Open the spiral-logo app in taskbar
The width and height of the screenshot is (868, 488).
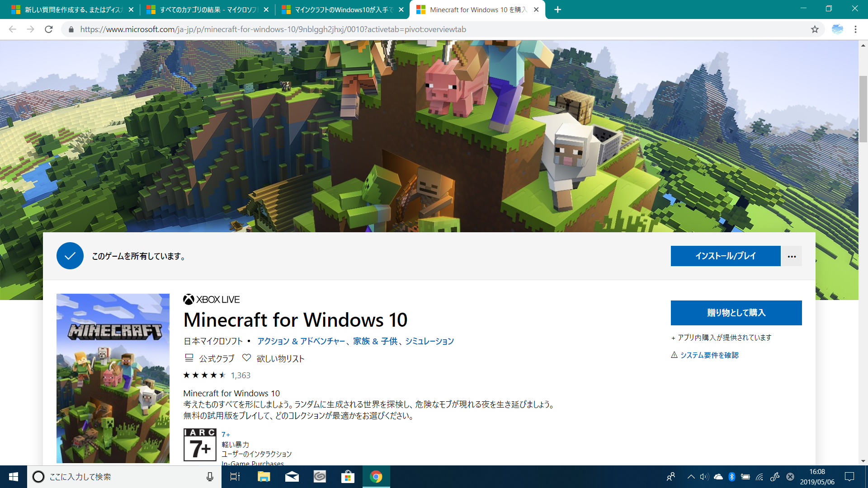click(320, 477)
